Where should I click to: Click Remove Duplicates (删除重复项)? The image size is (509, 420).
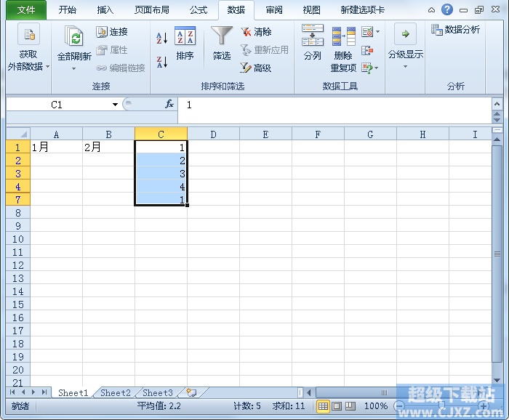[343, 49]
